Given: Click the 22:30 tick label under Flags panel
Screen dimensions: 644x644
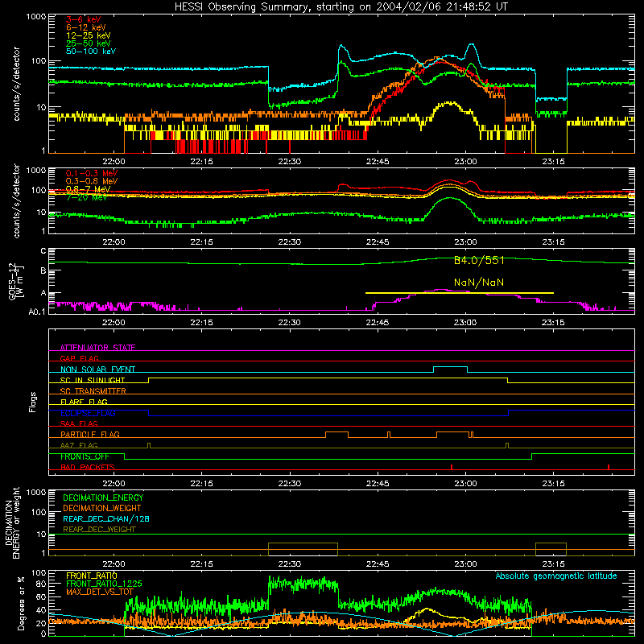Looking at the screenshot, I should click(290, 484).
